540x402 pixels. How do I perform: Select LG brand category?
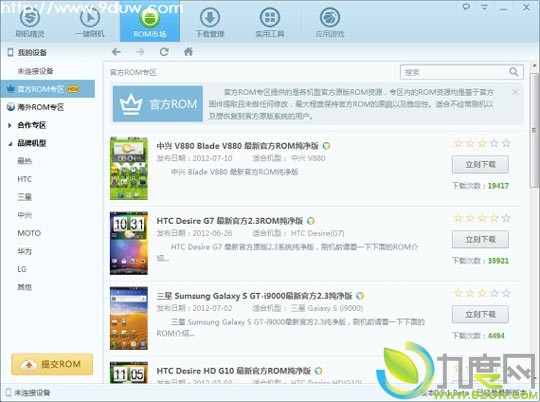[22, 269]
